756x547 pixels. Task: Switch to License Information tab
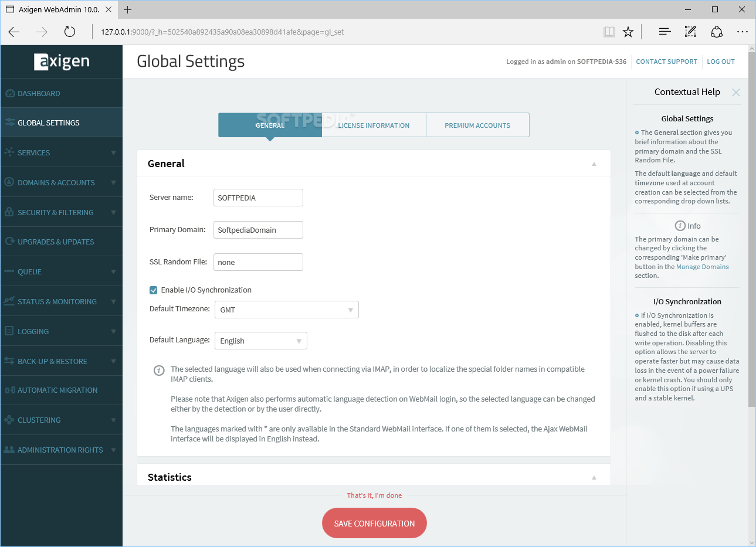(x=374, y=125)
